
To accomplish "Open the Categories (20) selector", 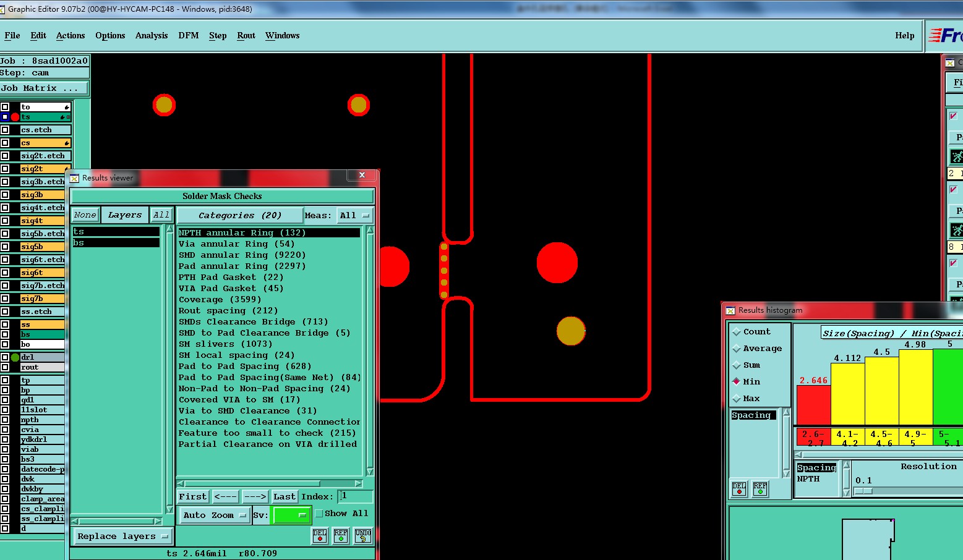I will (240, 216).
